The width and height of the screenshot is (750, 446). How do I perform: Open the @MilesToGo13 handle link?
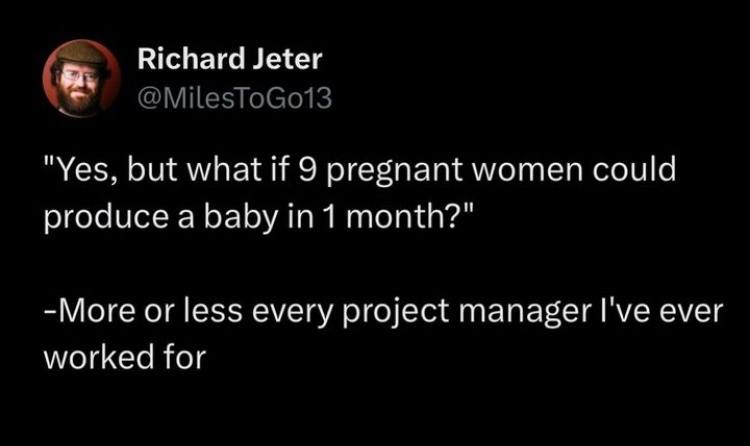tap(234, 98)
